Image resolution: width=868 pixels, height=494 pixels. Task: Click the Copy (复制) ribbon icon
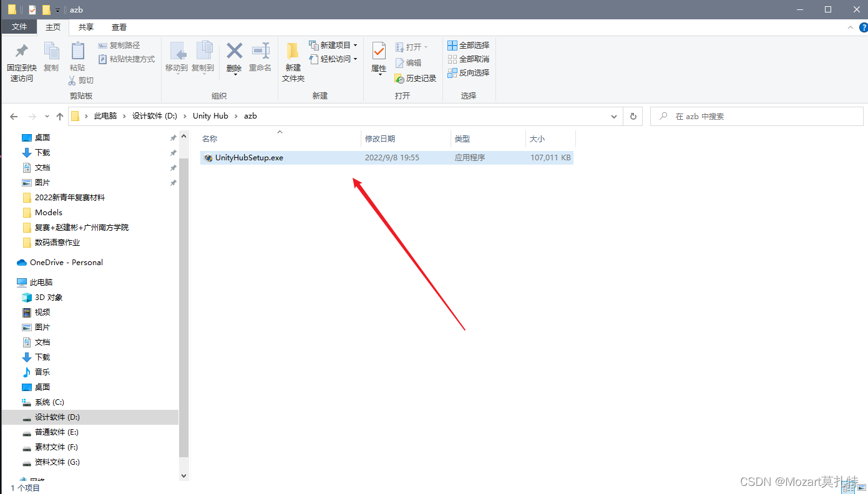(x=51, y=51)
